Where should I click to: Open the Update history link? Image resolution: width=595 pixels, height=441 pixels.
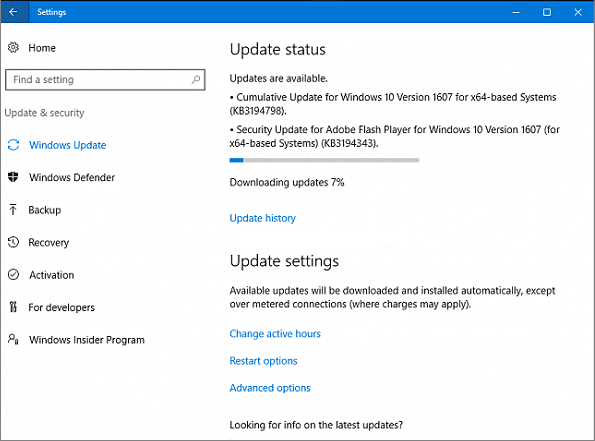tap(263, 218)
